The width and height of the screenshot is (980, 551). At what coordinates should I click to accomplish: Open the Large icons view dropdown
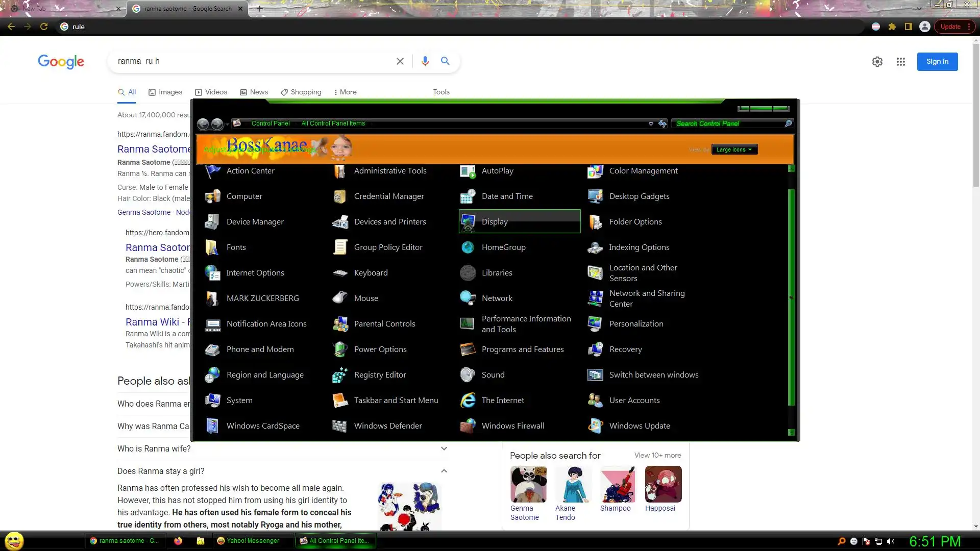pyautogui.click(x=734, y=149)
